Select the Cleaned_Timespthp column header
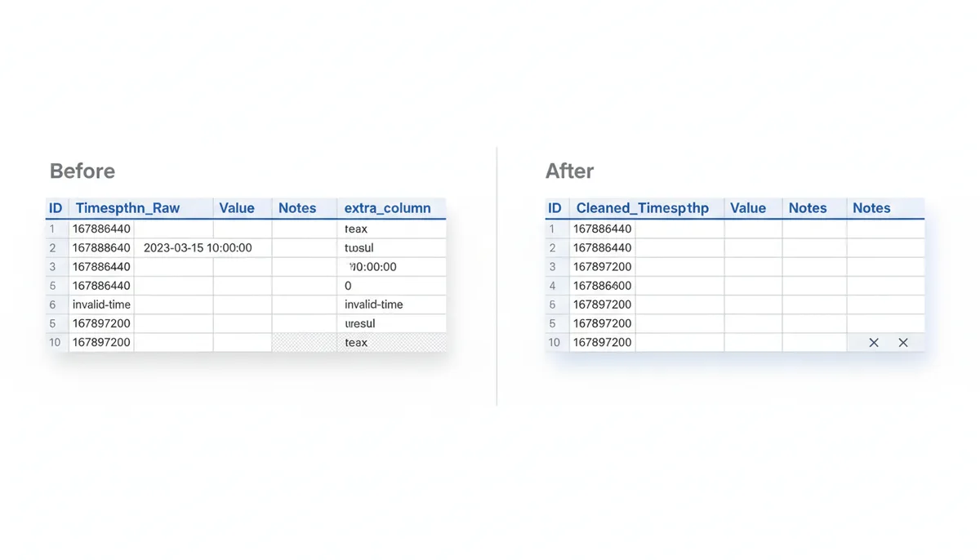The width and height of the screenshot is (980, 560). [643, 208]
